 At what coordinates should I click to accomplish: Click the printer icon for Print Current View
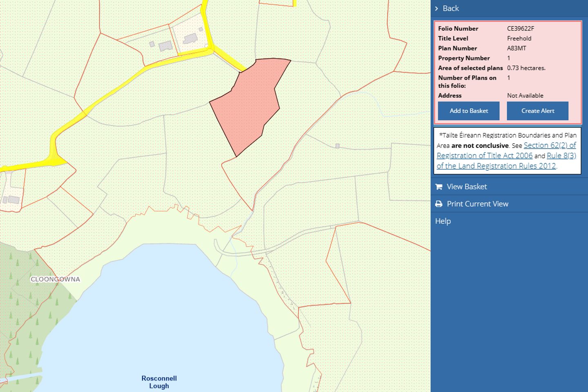pos(439,204)
